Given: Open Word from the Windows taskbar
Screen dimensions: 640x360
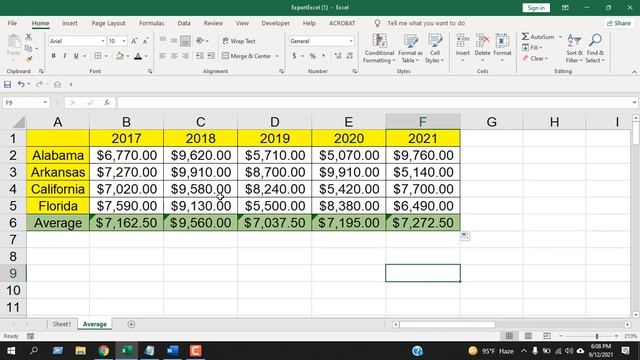Looking at the screenshot, I should point(172,351).
